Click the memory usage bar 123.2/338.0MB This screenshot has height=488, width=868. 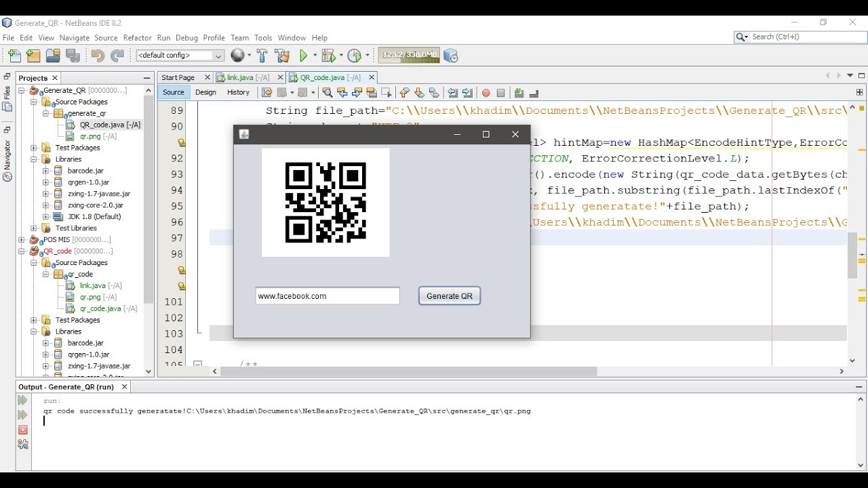pos(409,56)
